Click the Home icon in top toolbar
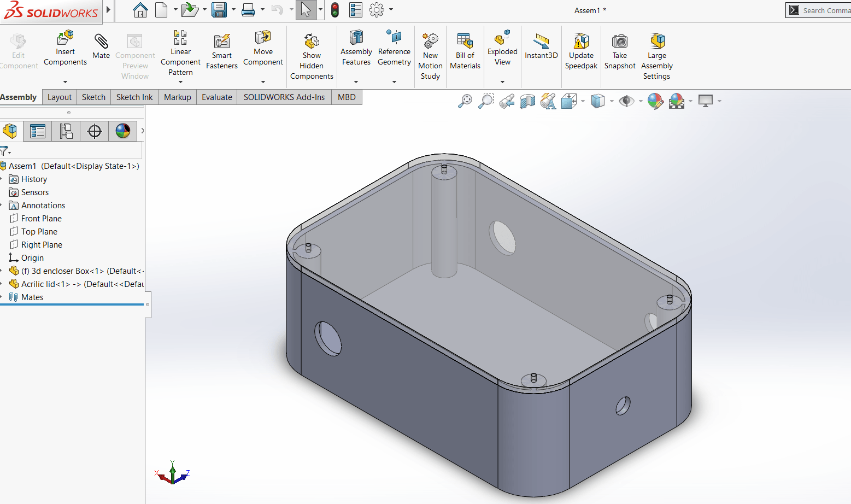 [140, 10]
